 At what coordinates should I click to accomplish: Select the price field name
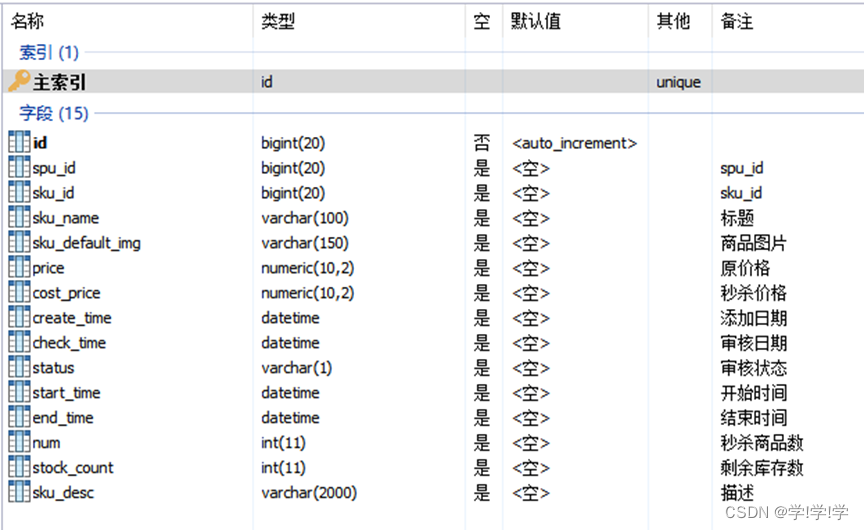tap(48, 268)
